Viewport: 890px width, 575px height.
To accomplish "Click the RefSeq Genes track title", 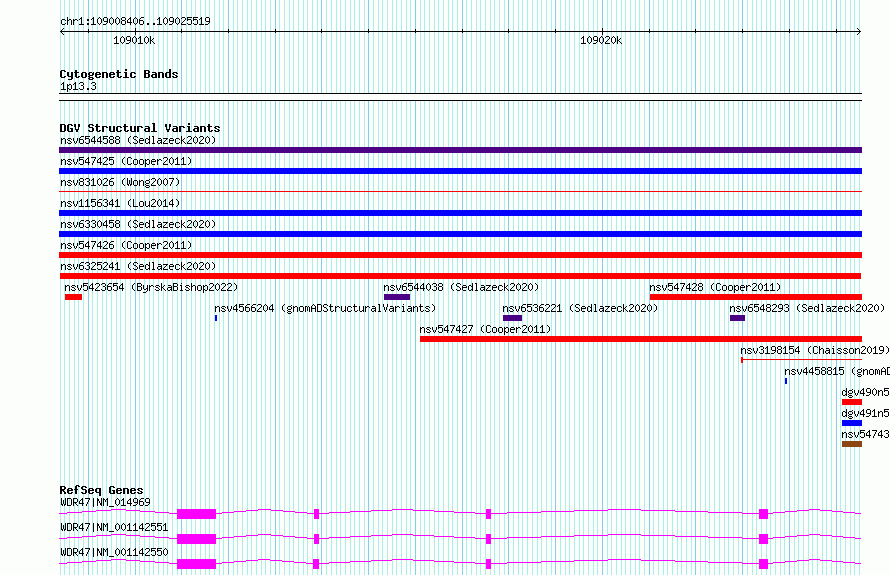I will (x=101, y=490).
